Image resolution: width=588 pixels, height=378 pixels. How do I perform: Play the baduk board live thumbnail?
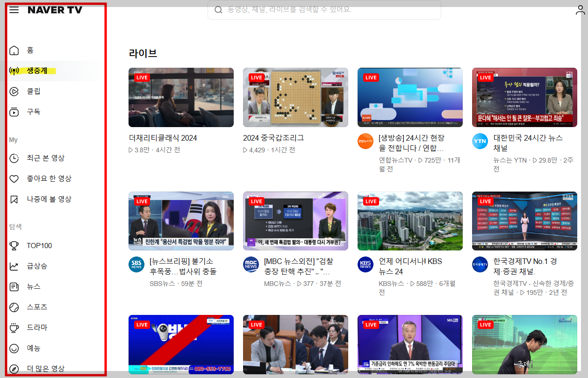(295, 97)
